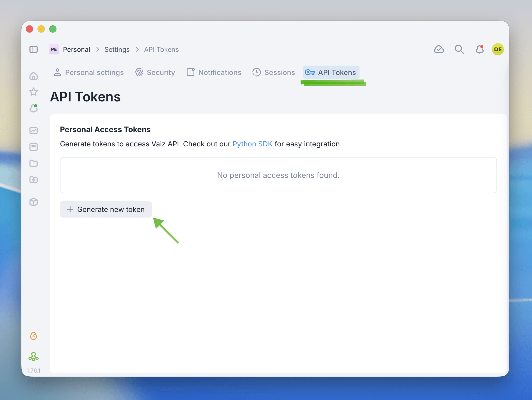This screenshot has height=400, width=532.
Task: Open the top-right notification bell
Action: point(479,49)
